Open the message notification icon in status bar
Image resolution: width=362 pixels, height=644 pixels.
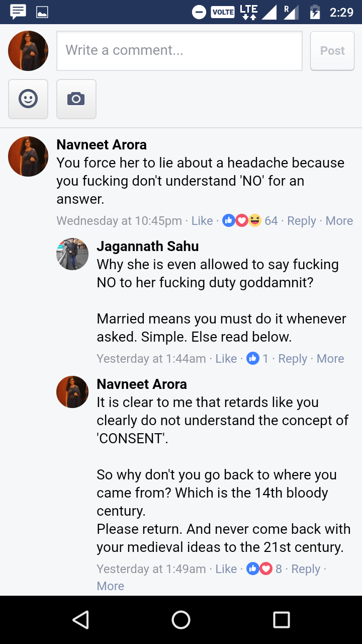(18, 11)
